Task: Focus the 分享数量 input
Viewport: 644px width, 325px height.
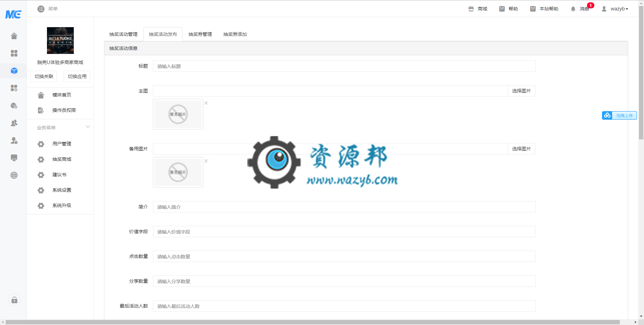Action: pos(344,281)
